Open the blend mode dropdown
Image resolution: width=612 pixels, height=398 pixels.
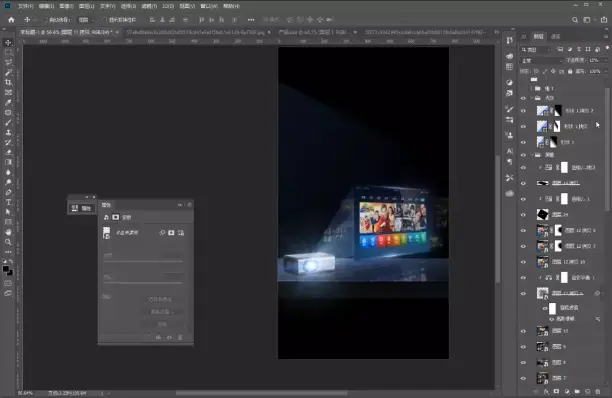(542, 60)
